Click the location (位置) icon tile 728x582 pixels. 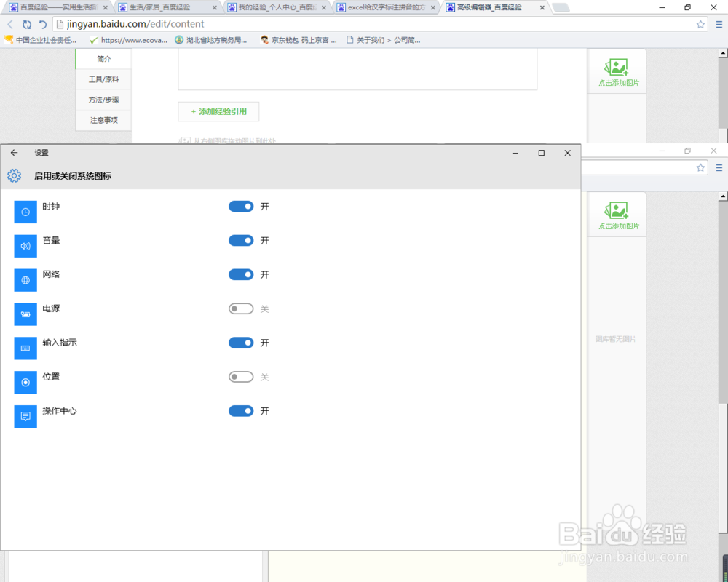[x=25, y=383]
